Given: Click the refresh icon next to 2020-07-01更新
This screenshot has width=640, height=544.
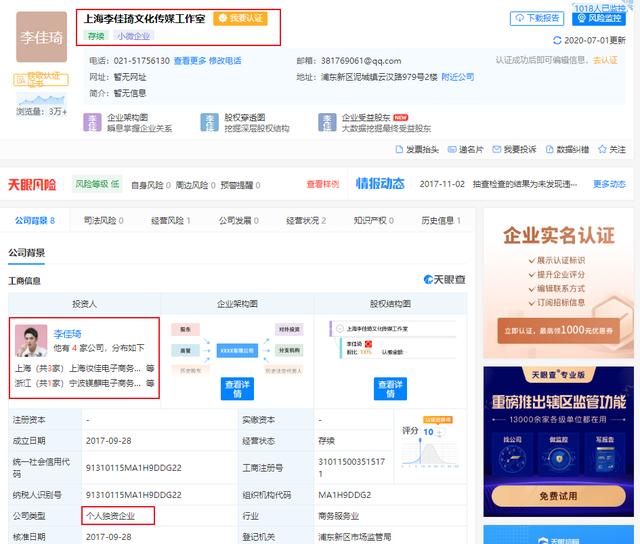Looking at the screenshot, I should pos(557,40).
